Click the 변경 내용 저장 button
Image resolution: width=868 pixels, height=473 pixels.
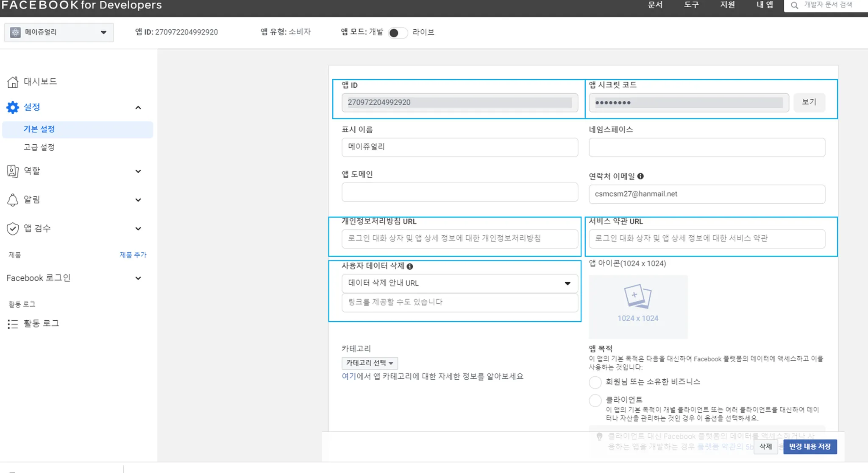(810, 447)
